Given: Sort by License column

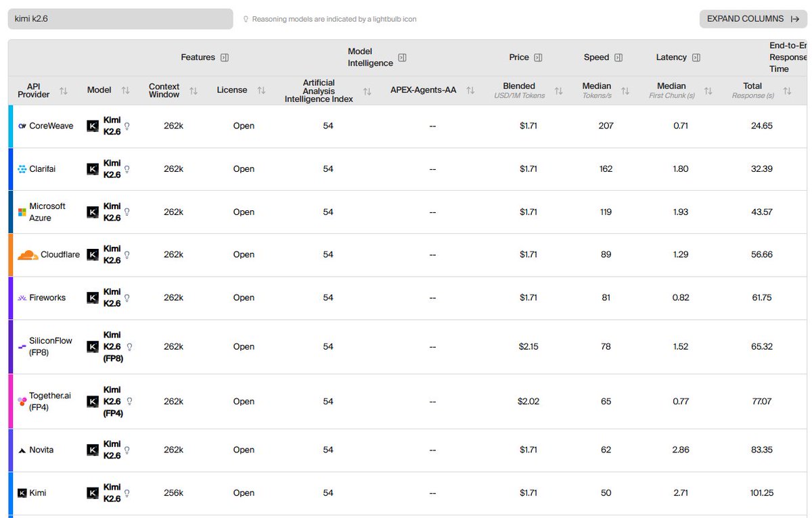Looking at the screenshot, I should [x=261, y=91].
